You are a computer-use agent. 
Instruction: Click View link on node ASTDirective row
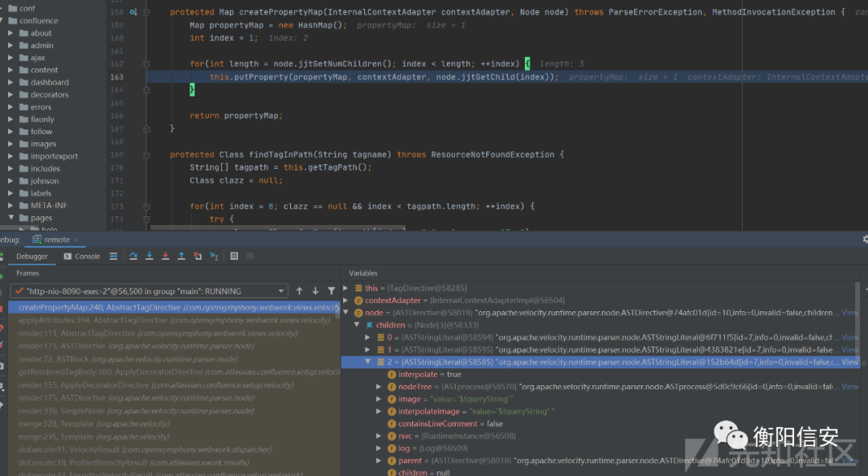pos(850,313)
